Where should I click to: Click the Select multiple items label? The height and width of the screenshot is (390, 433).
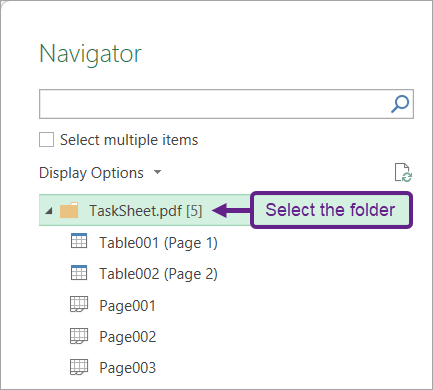tap(129, 140)
